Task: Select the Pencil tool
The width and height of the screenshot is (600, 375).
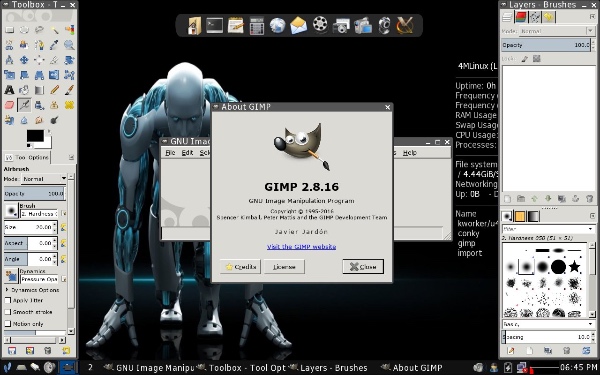Action: [54, 90]
